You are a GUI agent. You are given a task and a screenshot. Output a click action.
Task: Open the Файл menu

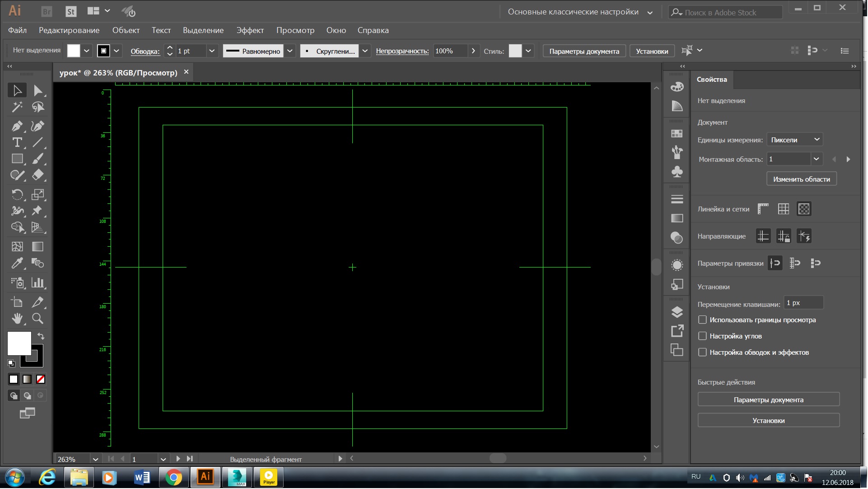pyautogui.click(x=17, y=30)
